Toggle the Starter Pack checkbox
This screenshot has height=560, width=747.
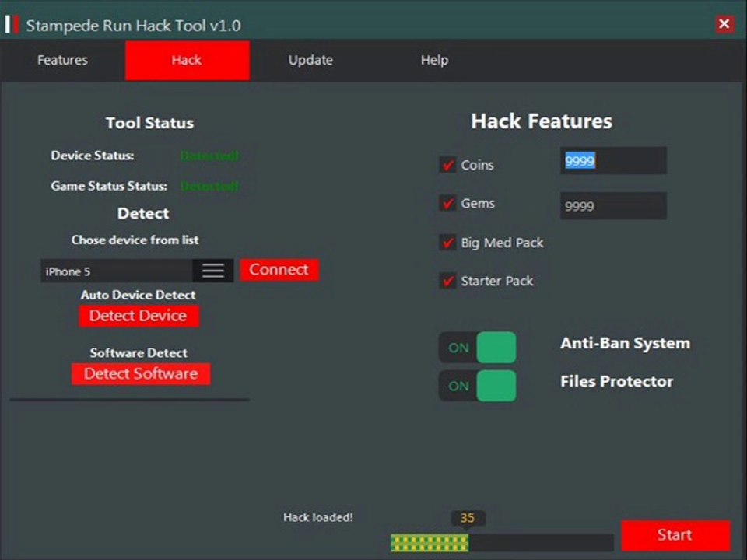pos(447,281)
